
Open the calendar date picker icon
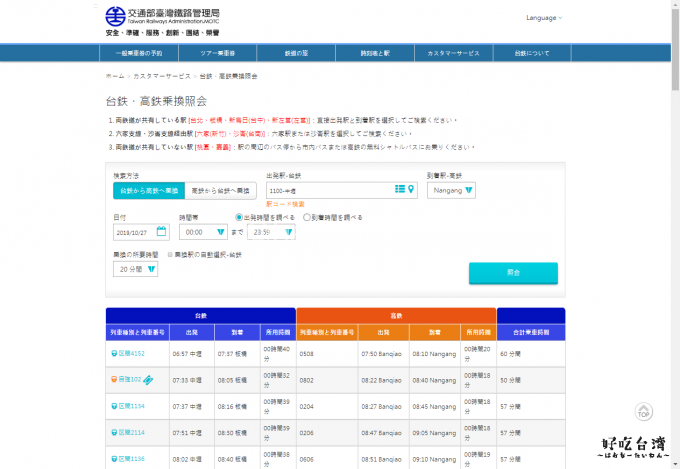click(161, 232)
